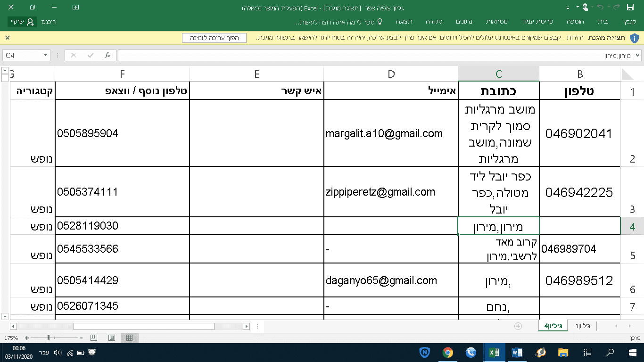Open the Ribbon Display Options button
The image size is (644, 362).
pyautogui.click(x=75, y=7)
